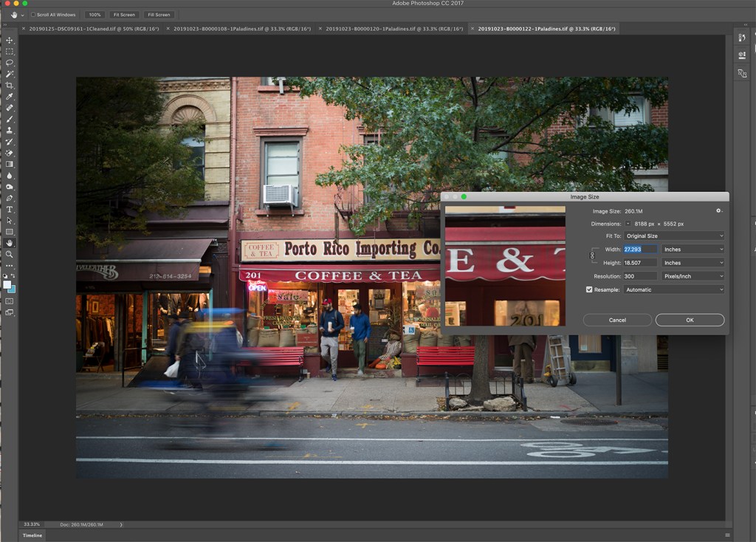The image size is (756, 542).
Task: Click the Height value input field
Action: coord(640,263)
